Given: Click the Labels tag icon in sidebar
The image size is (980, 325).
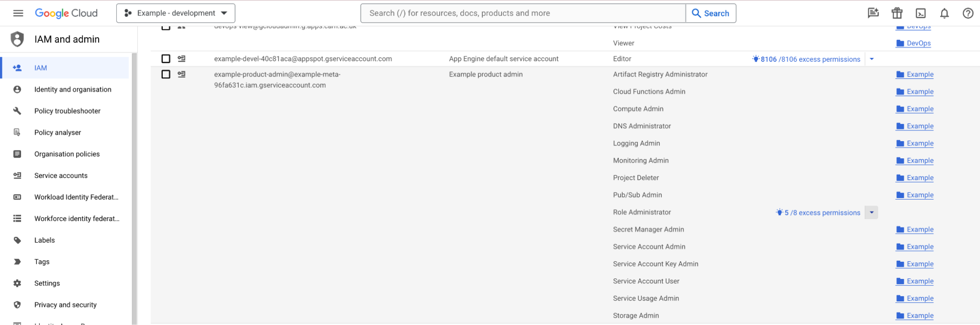Looking at the screenshot, I should [x=17, y=240].
